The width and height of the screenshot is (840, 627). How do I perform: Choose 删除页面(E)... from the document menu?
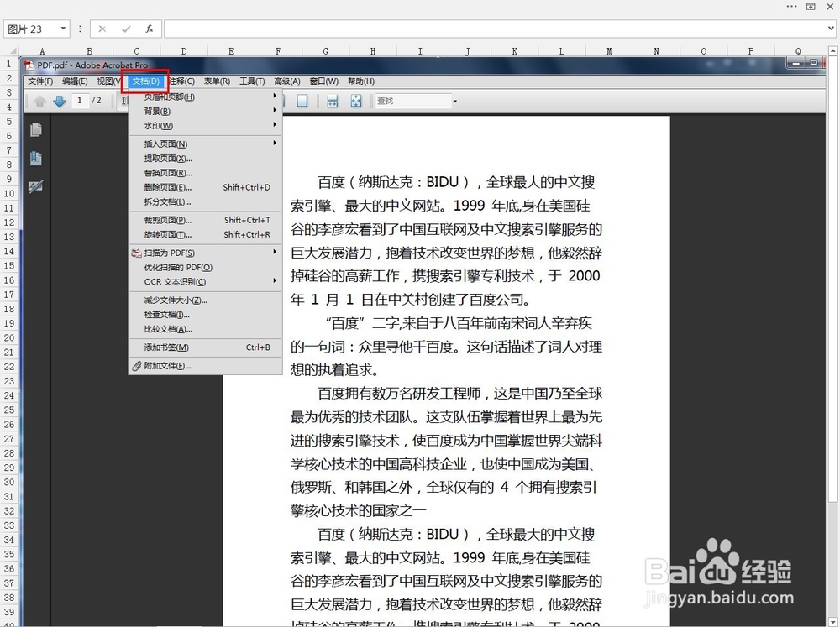[206, 187]
